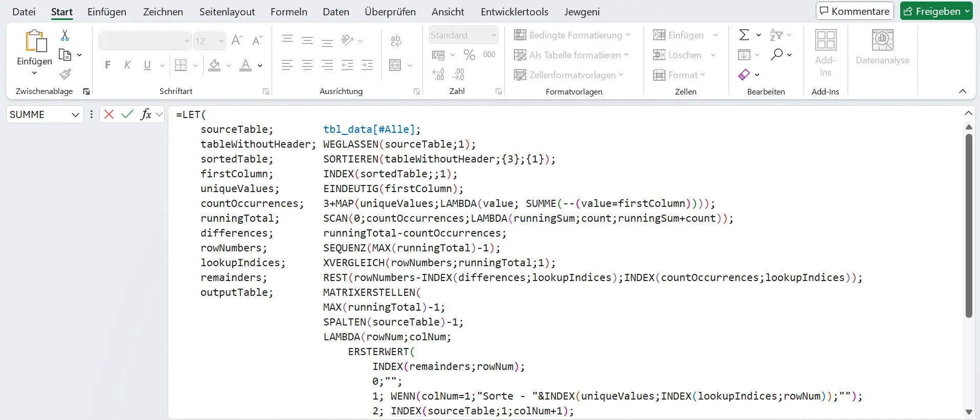Click decrease decimal icon
The height and width of the screenshot is (420, 980).
(x=459, y=75)
